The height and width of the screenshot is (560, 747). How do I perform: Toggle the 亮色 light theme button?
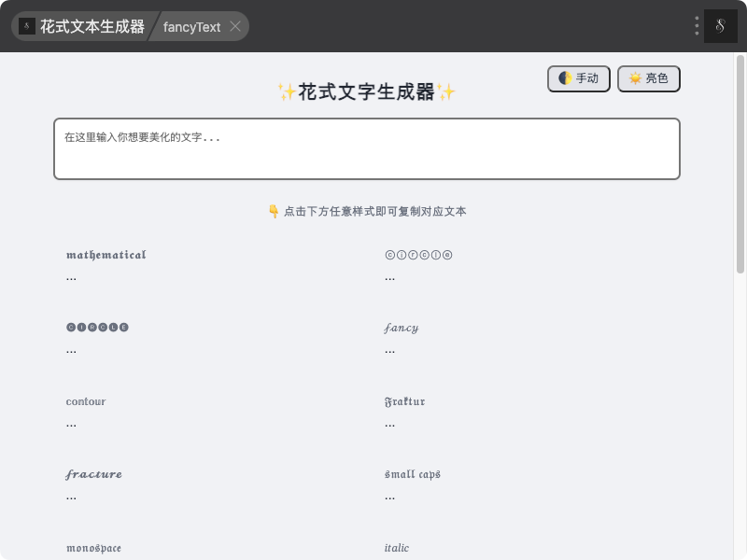(x=649, y=79)
